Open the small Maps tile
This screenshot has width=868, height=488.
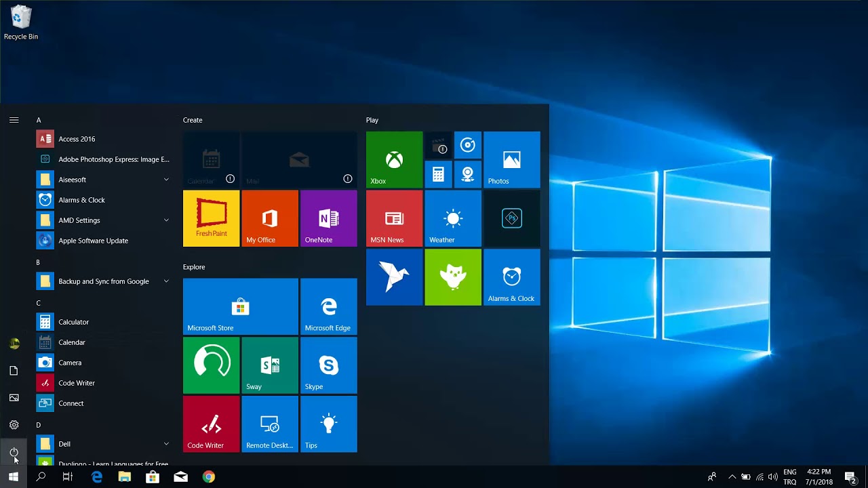coord(468,174)
